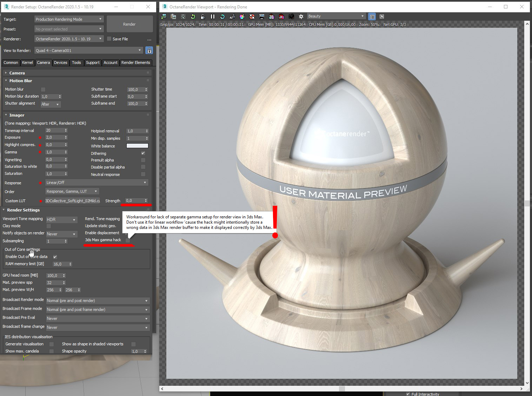Click the green refresh scene icon

coord(193,16)
